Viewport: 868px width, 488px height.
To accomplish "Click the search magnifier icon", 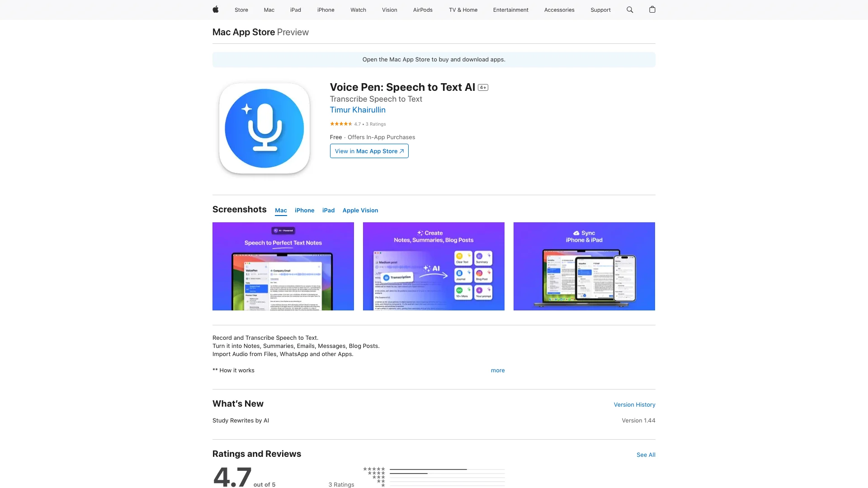I will coord(630,9).
